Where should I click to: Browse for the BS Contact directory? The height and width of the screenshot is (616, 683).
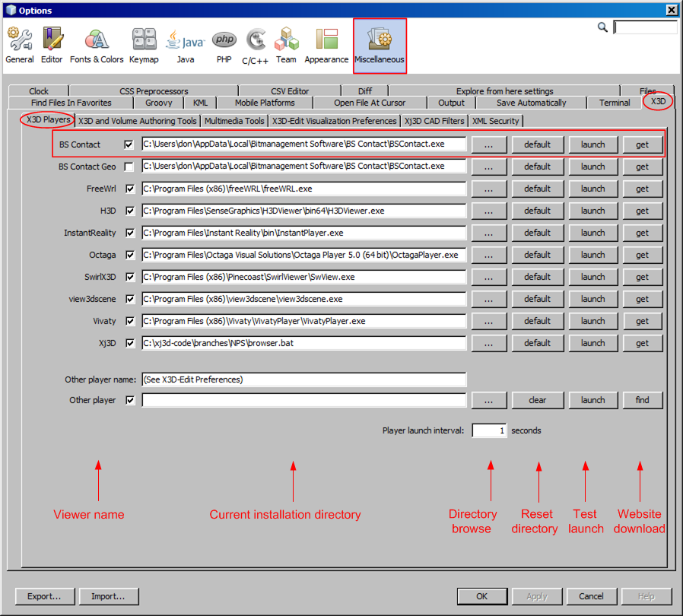[x=489, y=144]
